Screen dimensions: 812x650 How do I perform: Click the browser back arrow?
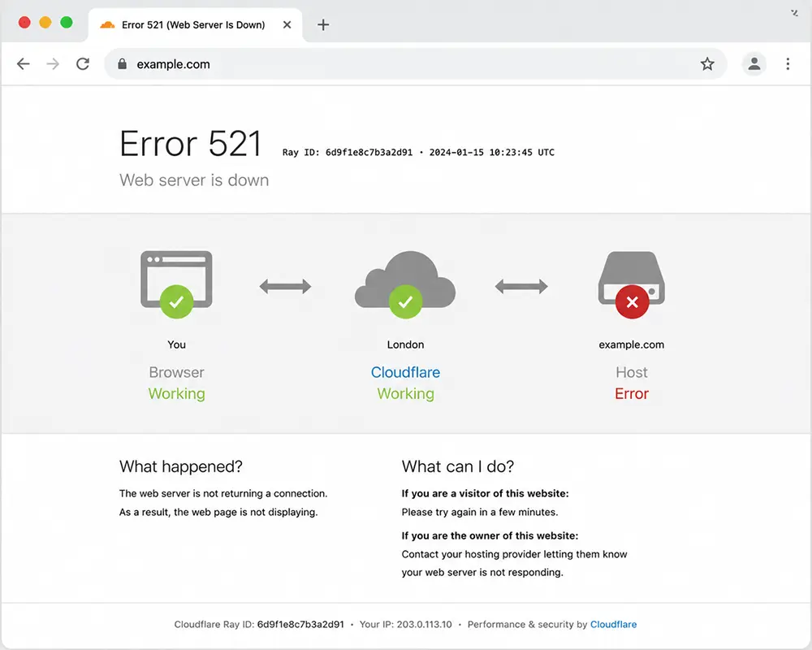[x=24, y=63]
